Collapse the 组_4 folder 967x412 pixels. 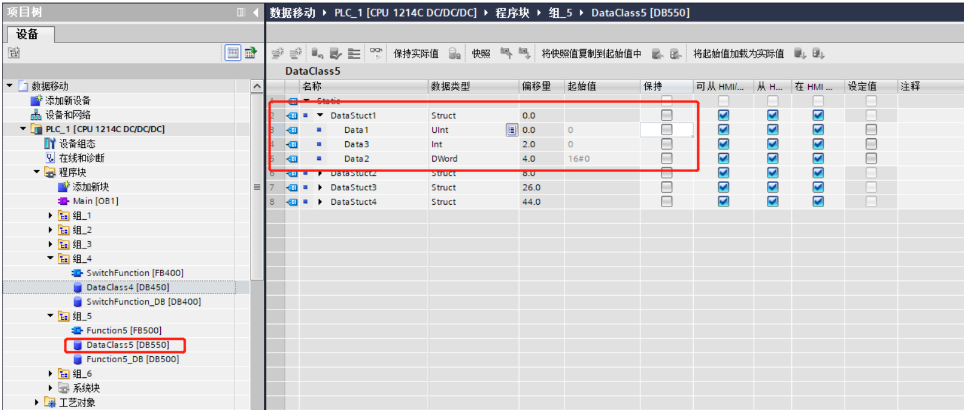51,258
